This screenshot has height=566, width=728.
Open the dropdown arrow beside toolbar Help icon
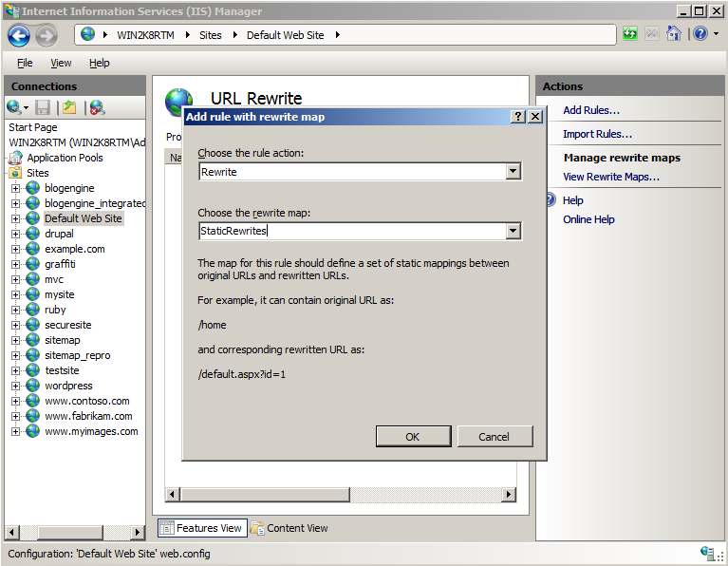click(716, 34)
